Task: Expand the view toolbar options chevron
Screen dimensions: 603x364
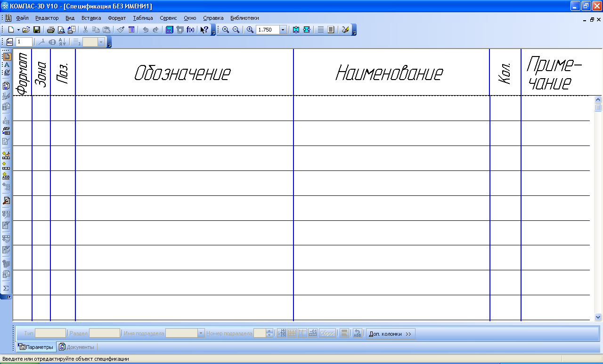Action: click(x=354, y=30)
